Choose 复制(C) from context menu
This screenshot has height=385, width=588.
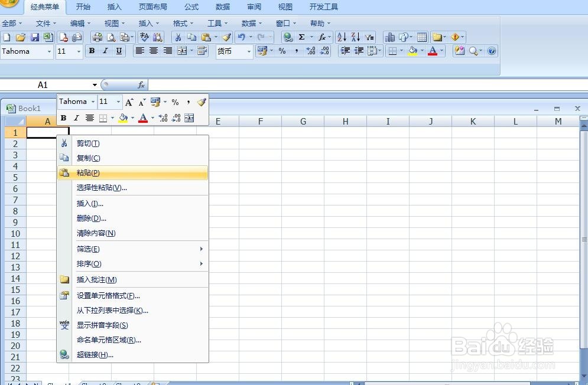click(132, 158)
